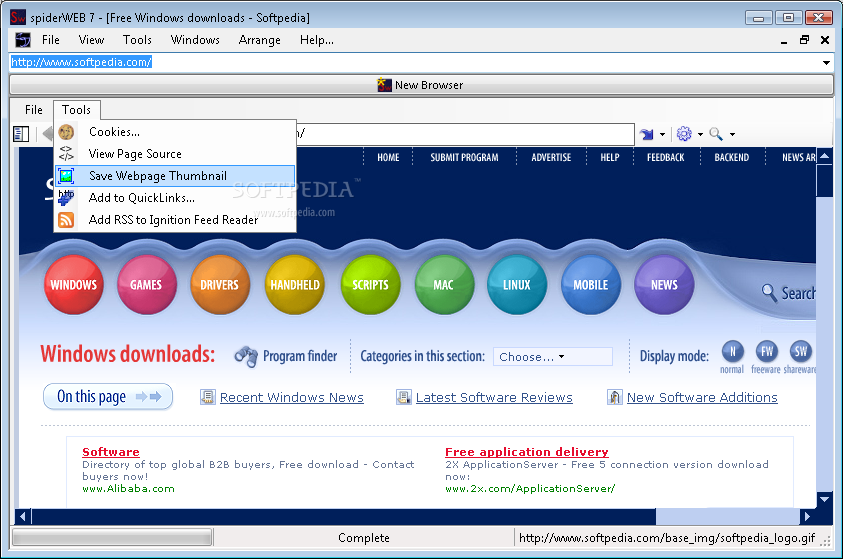Open the Go button dropdown arrow
This screenshot has height=559, width=843.
(662, 134)
